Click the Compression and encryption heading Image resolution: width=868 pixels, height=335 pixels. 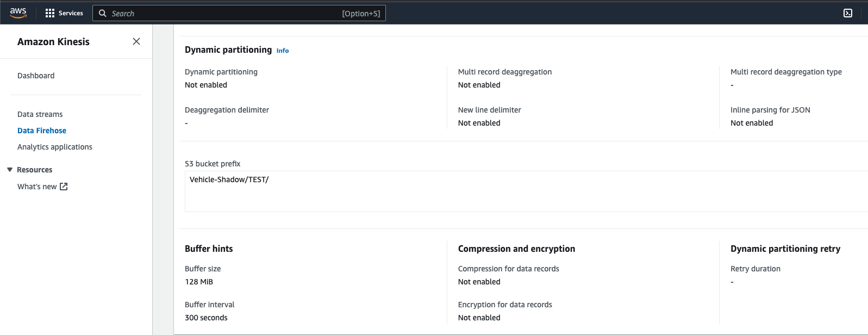click(516, 249)
